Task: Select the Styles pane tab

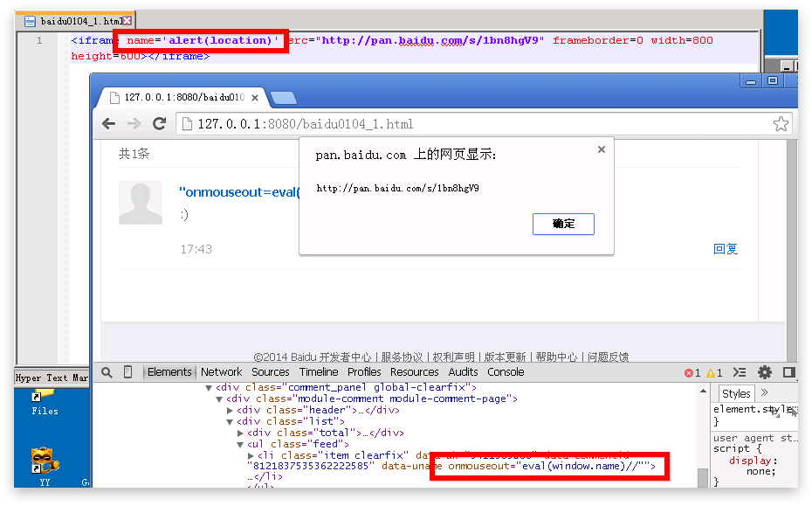Action: pos(736,393)
